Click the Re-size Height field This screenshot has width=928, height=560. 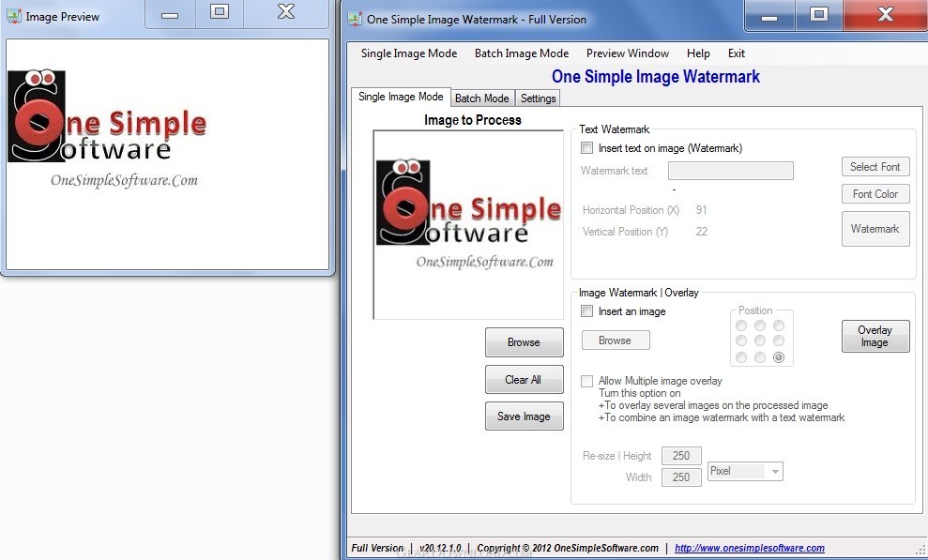point(681,456)
